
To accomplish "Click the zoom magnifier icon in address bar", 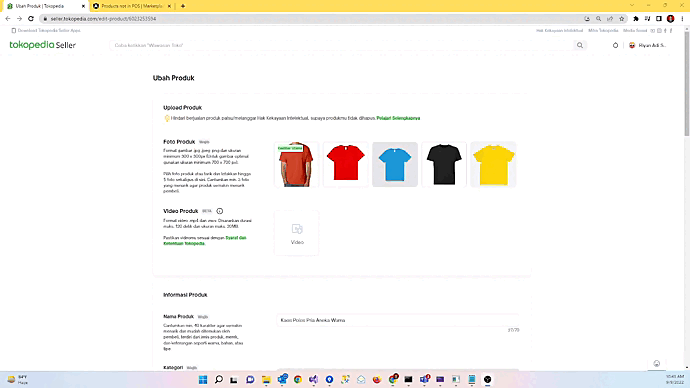I will tap(598, 18).
